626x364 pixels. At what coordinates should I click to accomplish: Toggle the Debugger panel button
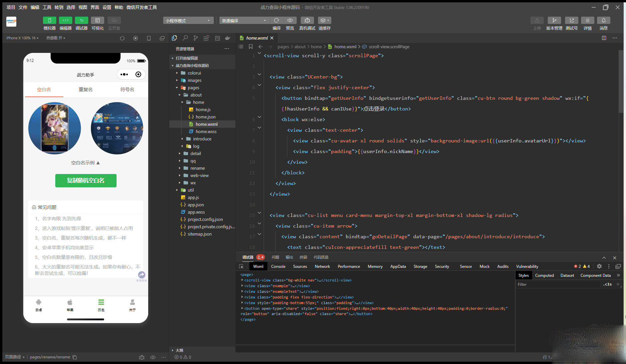tap(81, 20)
